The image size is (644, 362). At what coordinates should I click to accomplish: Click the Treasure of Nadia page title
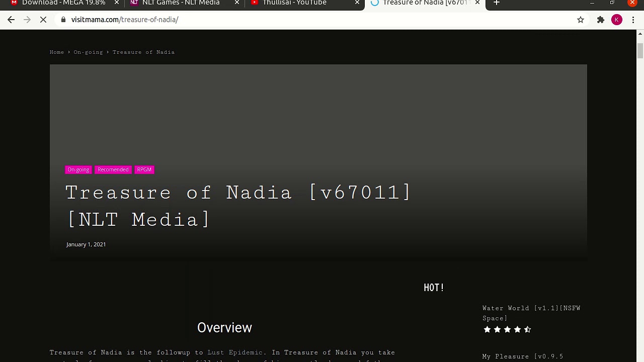[238, 206]
